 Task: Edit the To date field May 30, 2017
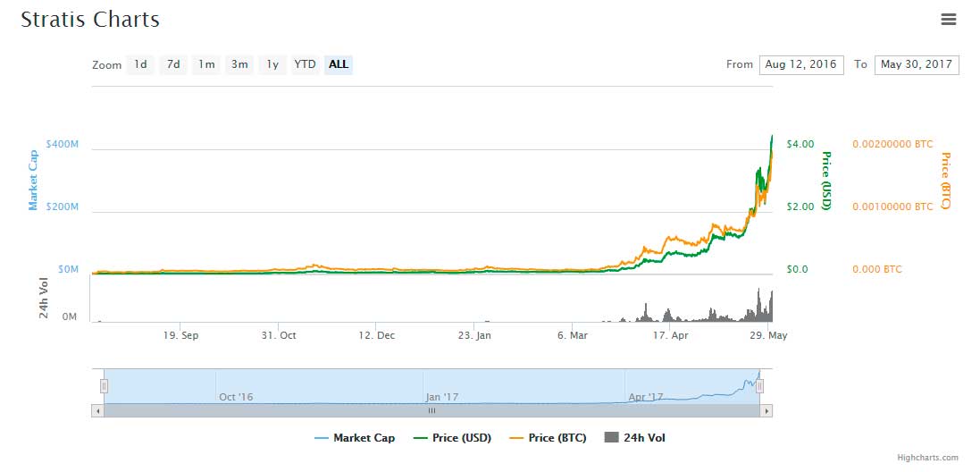[x=917, y=64]
